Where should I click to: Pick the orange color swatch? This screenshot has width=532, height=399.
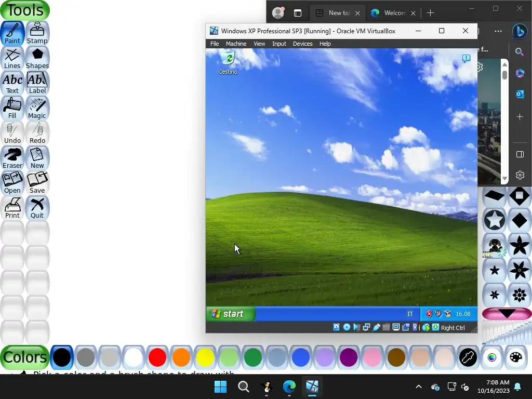[x=181, y=357]
